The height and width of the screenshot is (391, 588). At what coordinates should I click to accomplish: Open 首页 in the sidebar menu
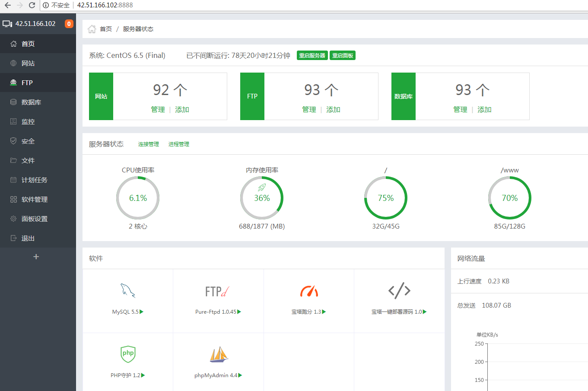38,44
